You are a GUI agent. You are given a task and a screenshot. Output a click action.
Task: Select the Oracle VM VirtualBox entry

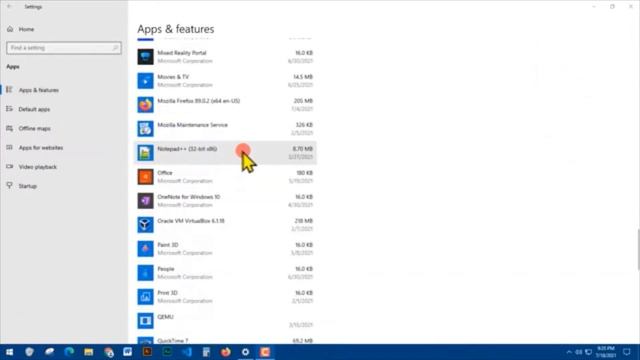click(191, 221)
